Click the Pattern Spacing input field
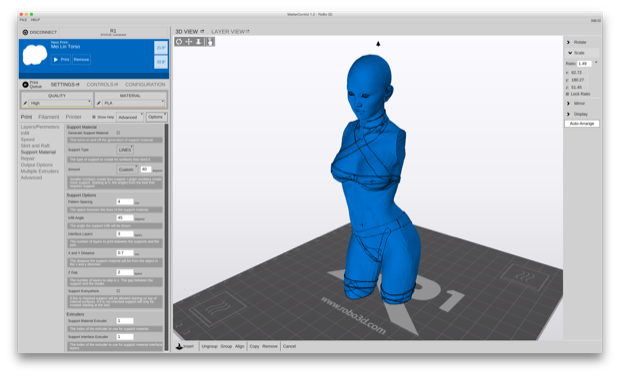Image resolution: width=620 pixels, height=377 pixels. pyautogui.click(x=125, y=202)
